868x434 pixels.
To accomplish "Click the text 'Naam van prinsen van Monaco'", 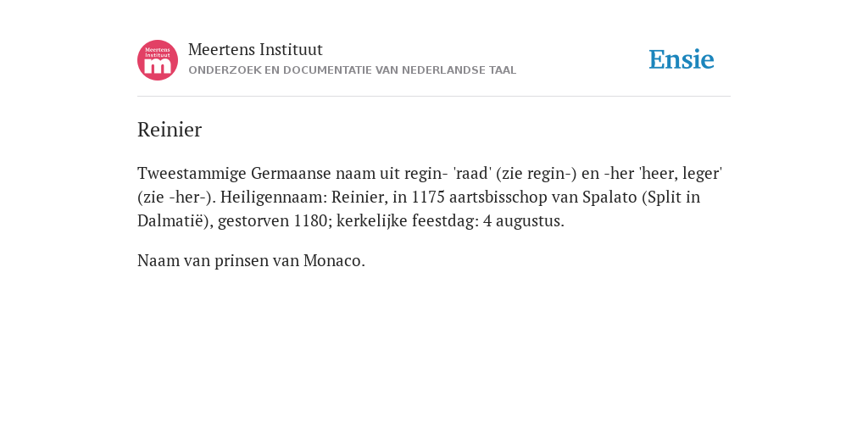I will click(251, 261).
